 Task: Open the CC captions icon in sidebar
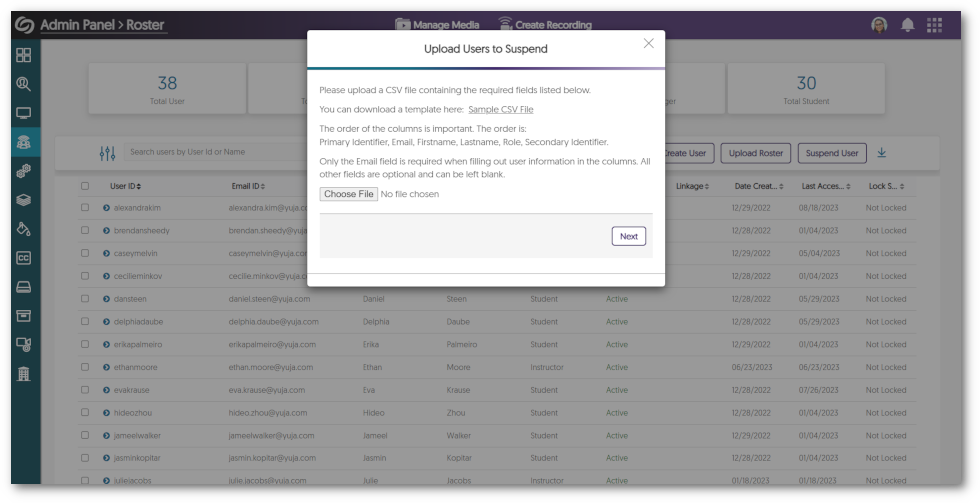pos(24,257)
